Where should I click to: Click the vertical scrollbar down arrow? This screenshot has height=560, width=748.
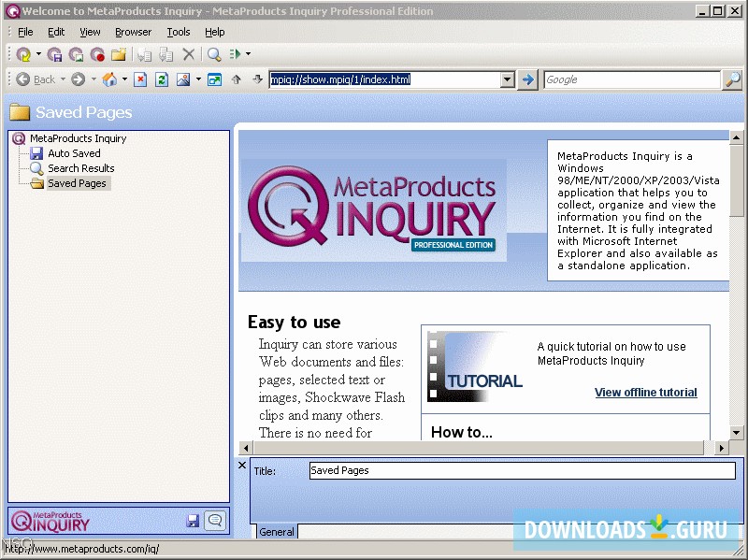coord(736,433)
